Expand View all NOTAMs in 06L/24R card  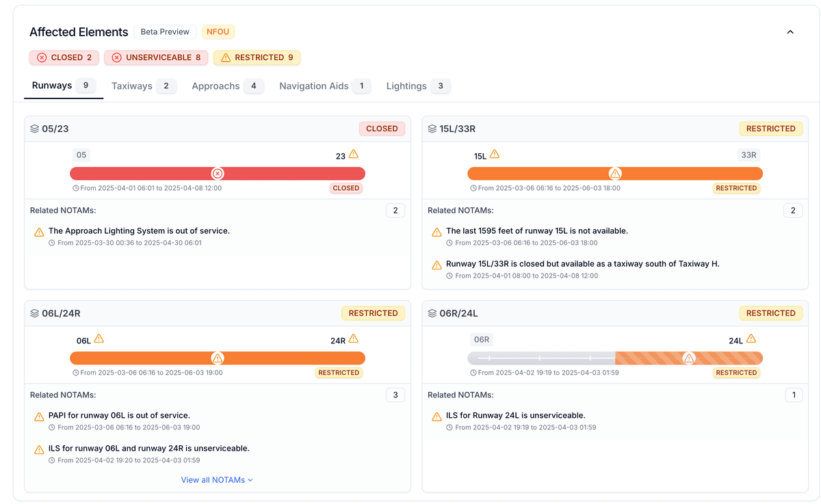217,480
